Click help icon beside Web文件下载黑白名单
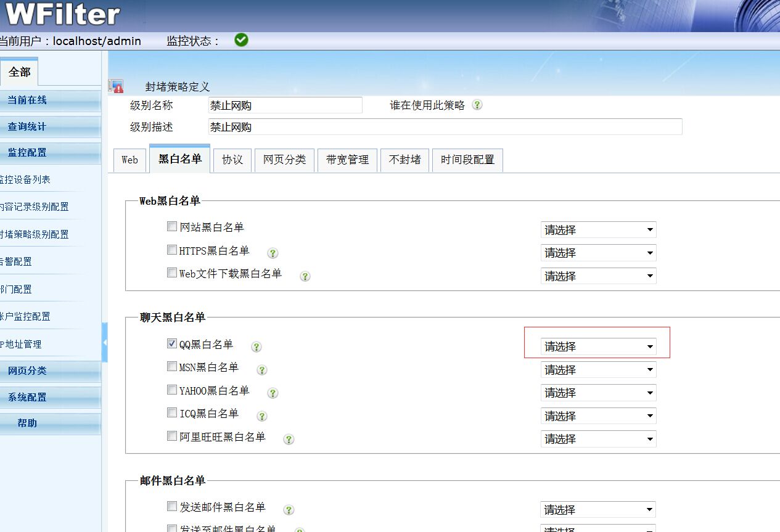 305,276
